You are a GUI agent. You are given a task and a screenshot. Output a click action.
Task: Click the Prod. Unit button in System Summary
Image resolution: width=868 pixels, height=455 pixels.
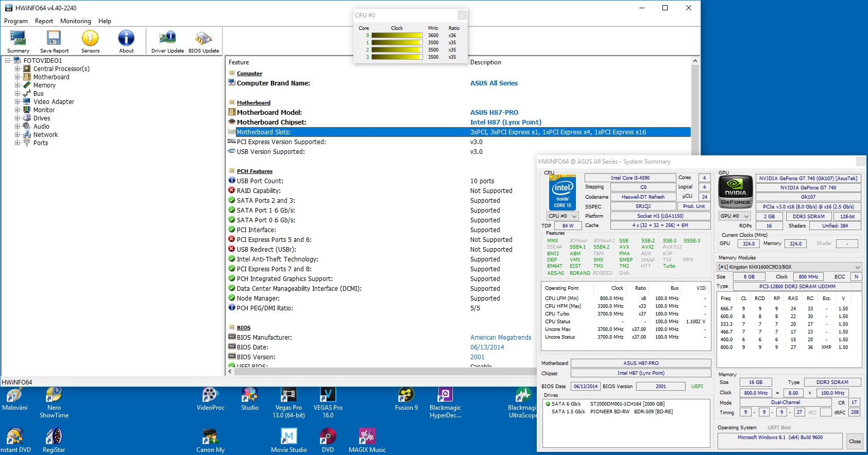tap(694, 206)
